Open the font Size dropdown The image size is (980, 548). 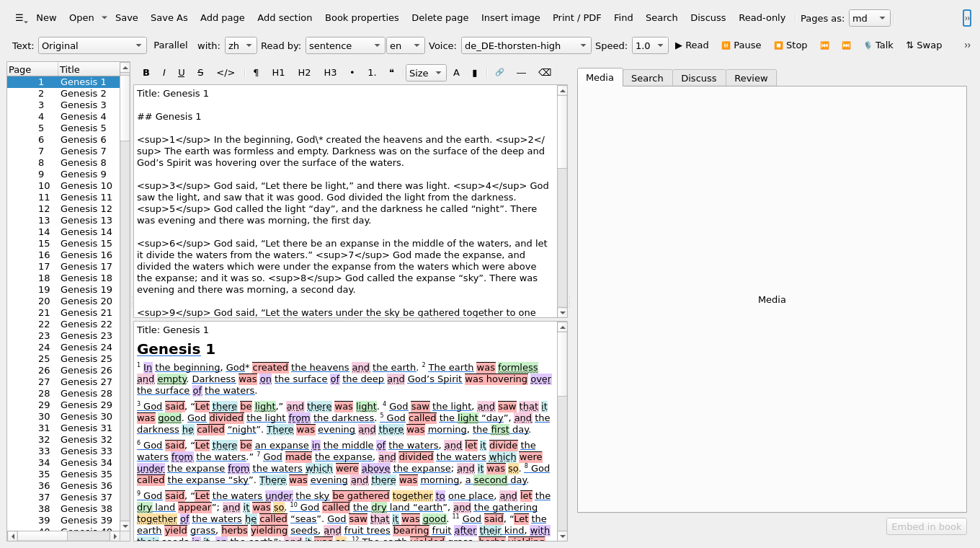pyautogui.click(x=426, y=72)
